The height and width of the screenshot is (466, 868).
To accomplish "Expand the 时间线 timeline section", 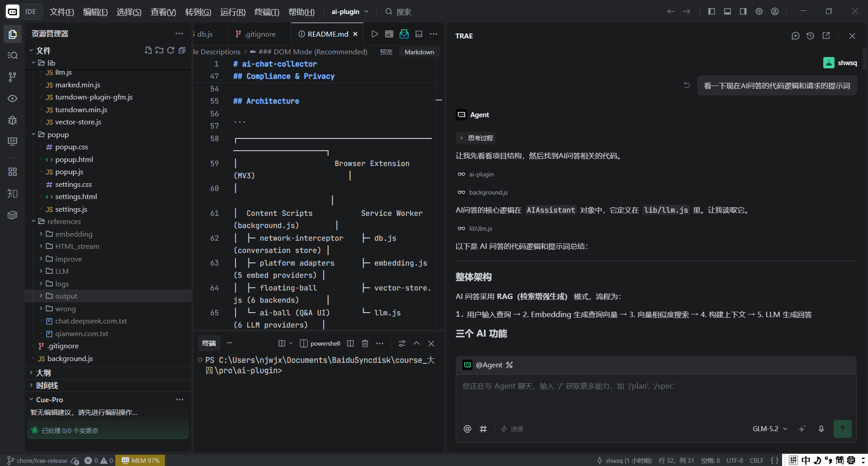I will coord(108,385).
